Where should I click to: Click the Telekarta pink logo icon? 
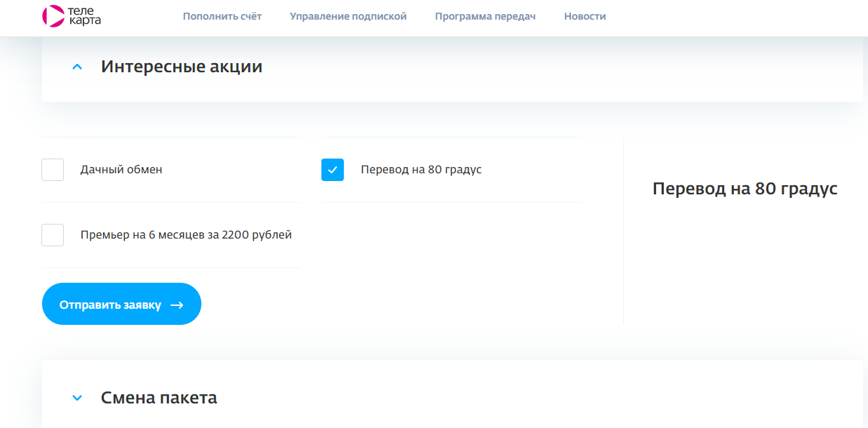[x=53, y=15]
